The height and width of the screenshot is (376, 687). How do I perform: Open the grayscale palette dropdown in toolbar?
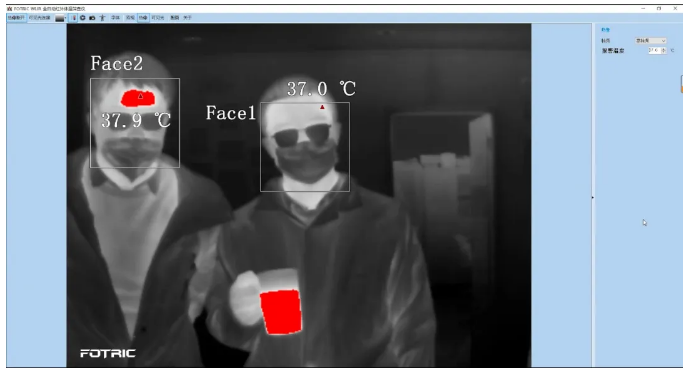[60, 18]
